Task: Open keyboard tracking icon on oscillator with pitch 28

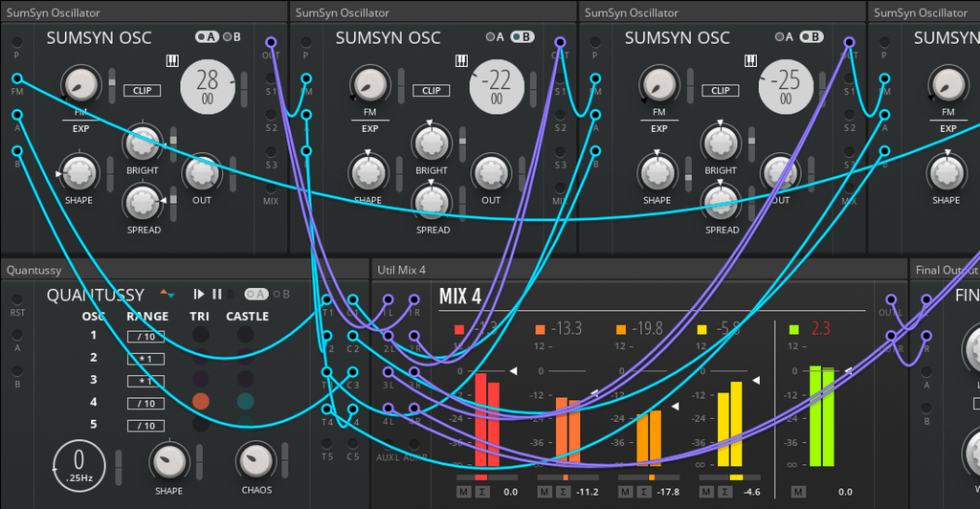Action: coord(172,60)
